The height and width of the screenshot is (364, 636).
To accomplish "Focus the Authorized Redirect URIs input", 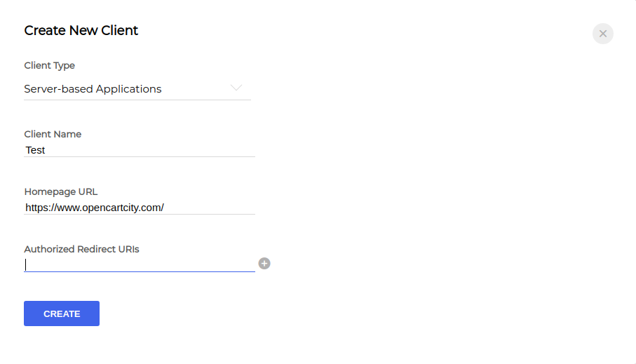I will click(140, 264).
